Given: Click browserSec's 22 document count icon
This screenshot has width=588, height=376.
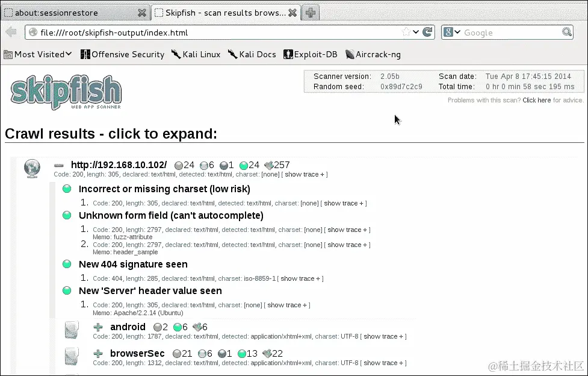Looking at the screenshot, I should [267, 354].
